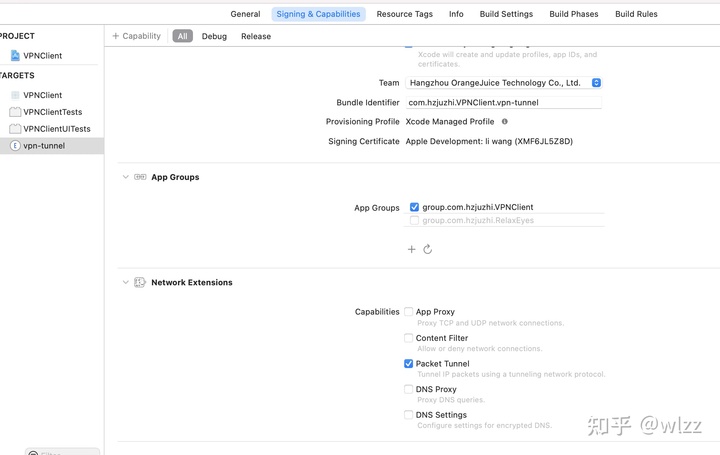Viewport: 720px width, 455px height.
Task: Click the vpn-tunnel extension icon
Action: coord(15,146)
